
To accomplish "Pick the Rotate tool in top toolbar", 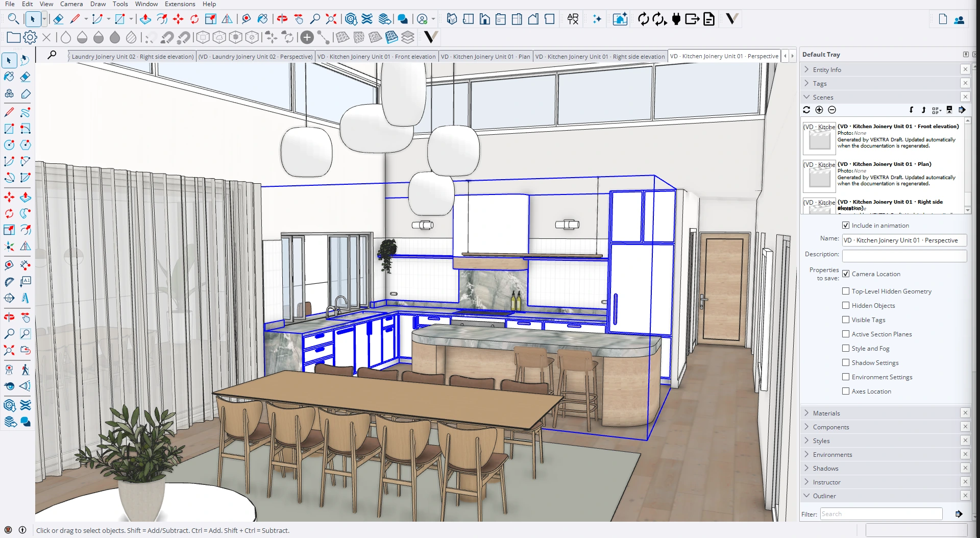I will click(194, 19).
